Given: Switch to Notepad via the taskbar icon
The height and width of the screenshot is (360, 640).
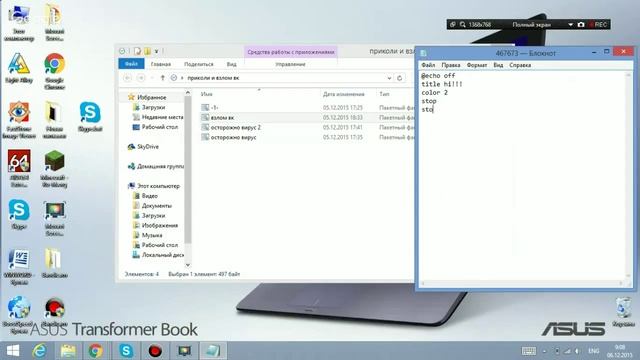Looking at the screenshot, I should click(x=213, y=351).
